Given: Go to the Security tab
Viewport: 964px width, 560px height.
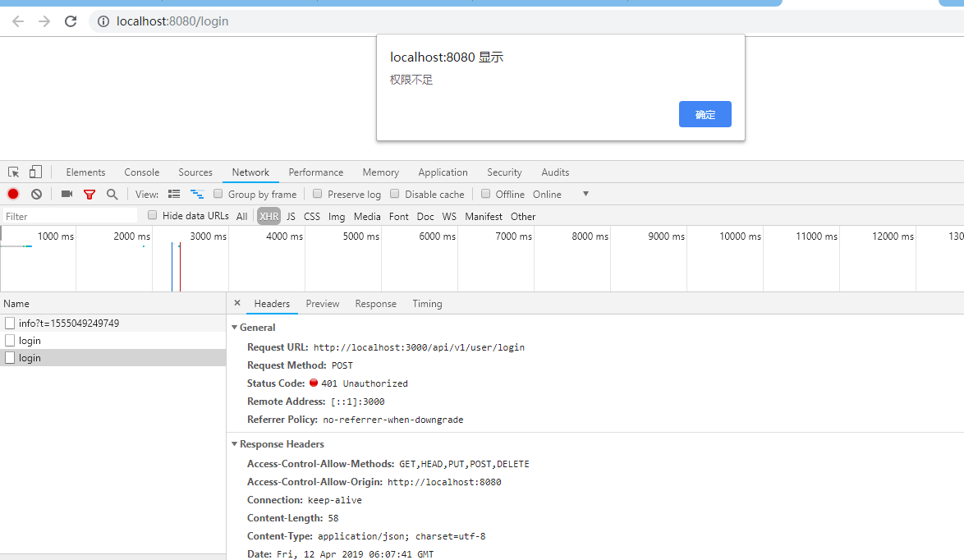Looking at the screenshot, I should click(x=504, y=172).
